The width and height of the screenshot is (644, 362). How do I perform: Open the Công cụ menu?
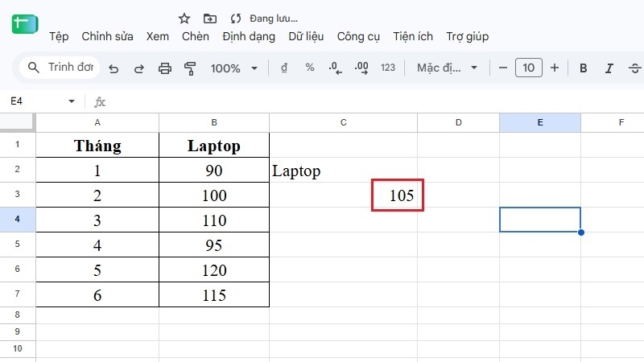tap(358, 36)
